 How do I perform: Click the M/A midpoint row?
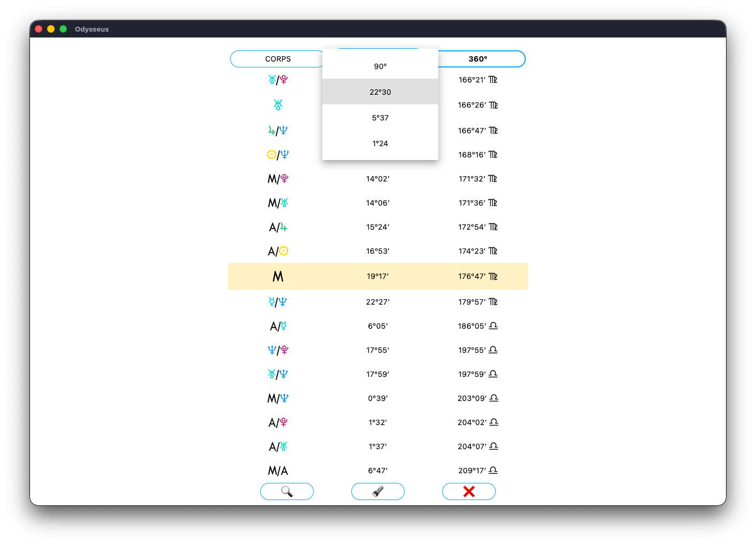[278, 471]
